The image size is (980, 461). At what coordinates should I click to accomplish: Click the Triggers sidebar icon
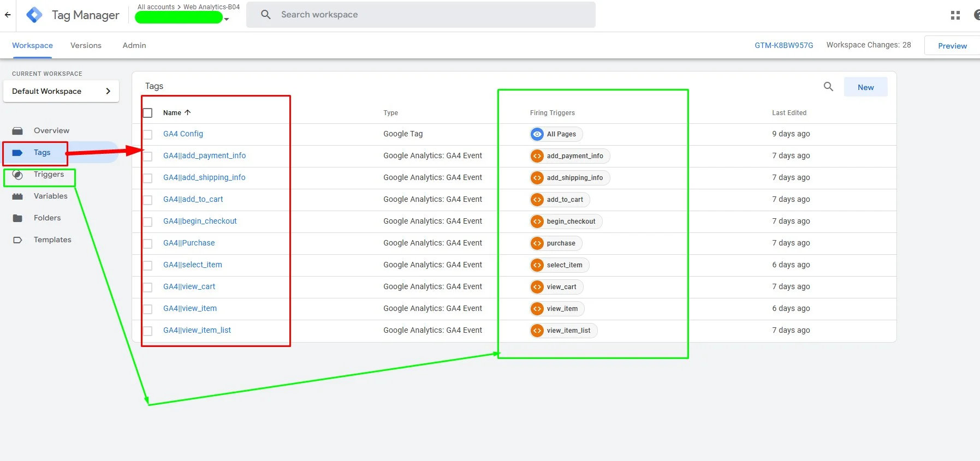[x=17, y=175]
